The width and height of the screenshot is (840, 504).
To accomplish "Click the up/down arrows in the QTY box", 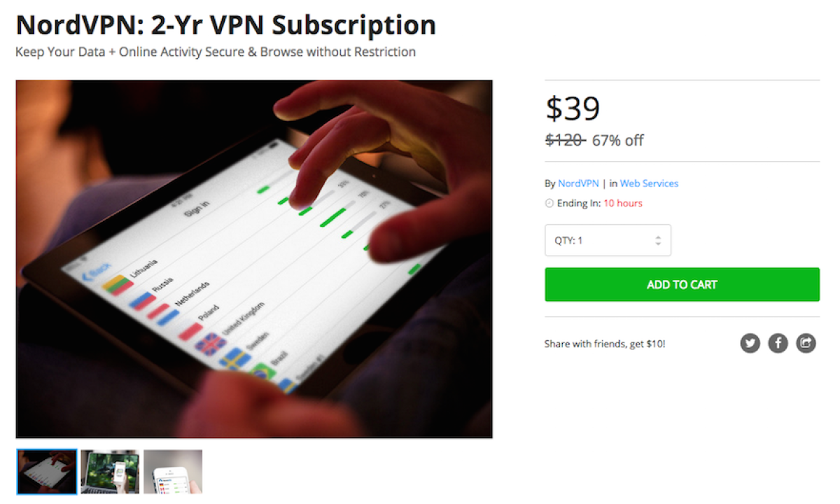I will [x=658, y=240].
